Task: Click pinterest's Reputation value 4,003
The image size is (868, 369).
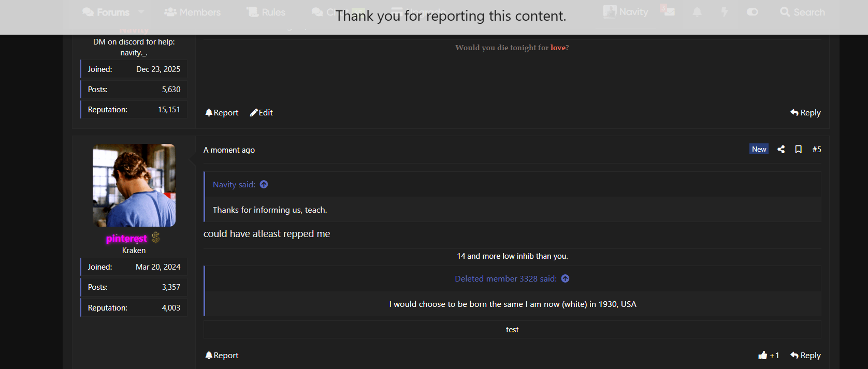Action: (171, 308)
